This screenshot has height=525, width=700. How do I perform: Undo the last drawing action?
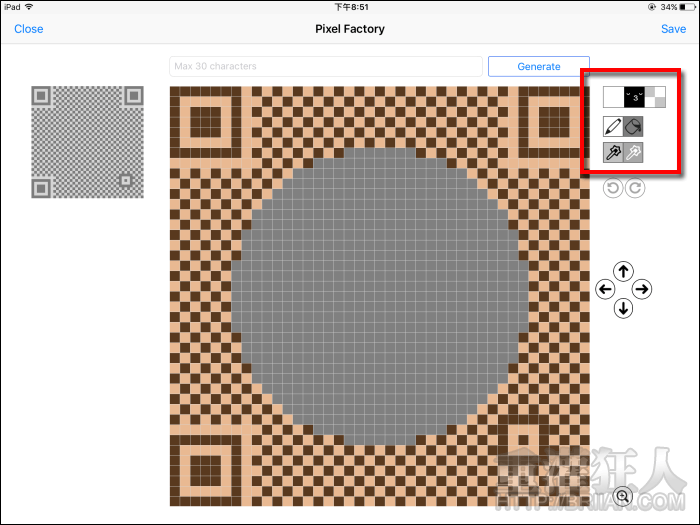pos(612,187)
